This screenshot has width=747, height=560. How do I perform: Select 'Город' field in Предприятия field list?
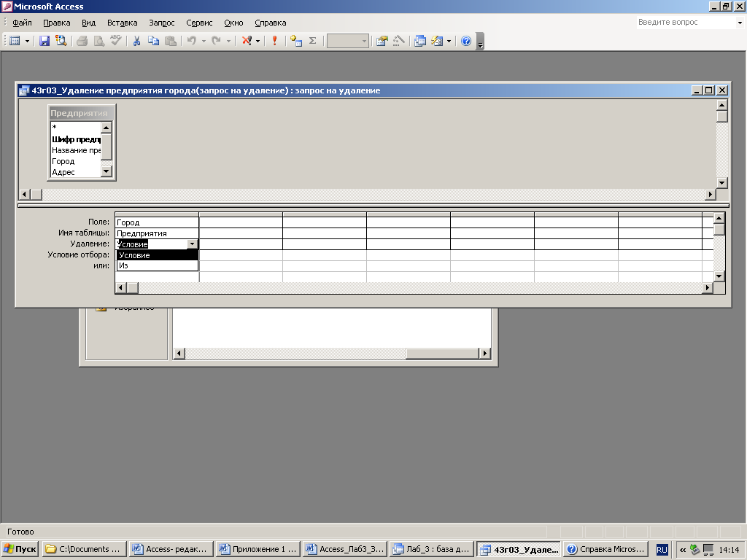tap(76, 161)
